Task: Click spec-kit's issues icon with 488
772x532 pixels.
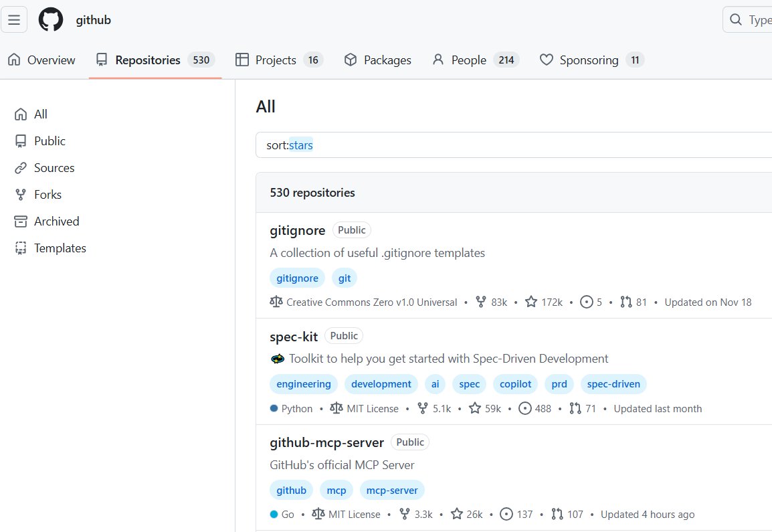Action: [525, 408]
